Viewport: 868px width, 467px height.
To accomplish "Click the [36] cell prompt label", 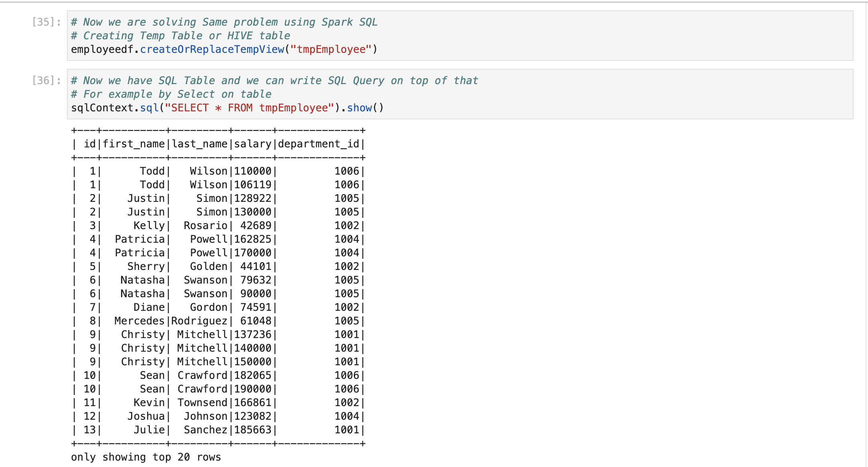I will click(46, 81).
